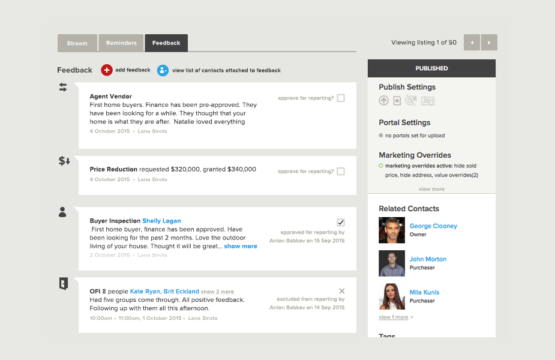This screenshot has width=555, height=360.
Task: Click the Agent Vendor entry title
Action: pyautogui.click(x=111, y=96)
